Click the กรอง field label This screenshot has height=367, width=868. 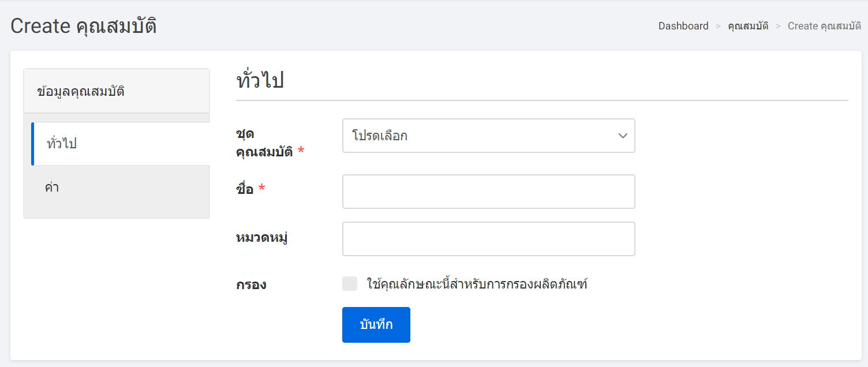(251, 284)
